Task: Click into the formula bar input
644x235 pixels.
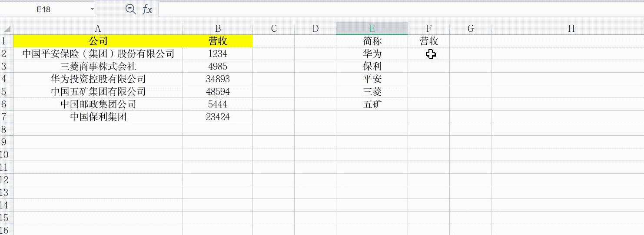Action: (x=401, y=9)
